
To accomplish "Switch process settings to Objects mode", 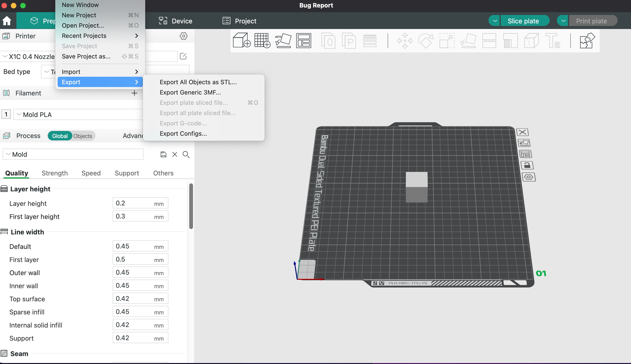I will pyautogui.click(x=83, y=136).
